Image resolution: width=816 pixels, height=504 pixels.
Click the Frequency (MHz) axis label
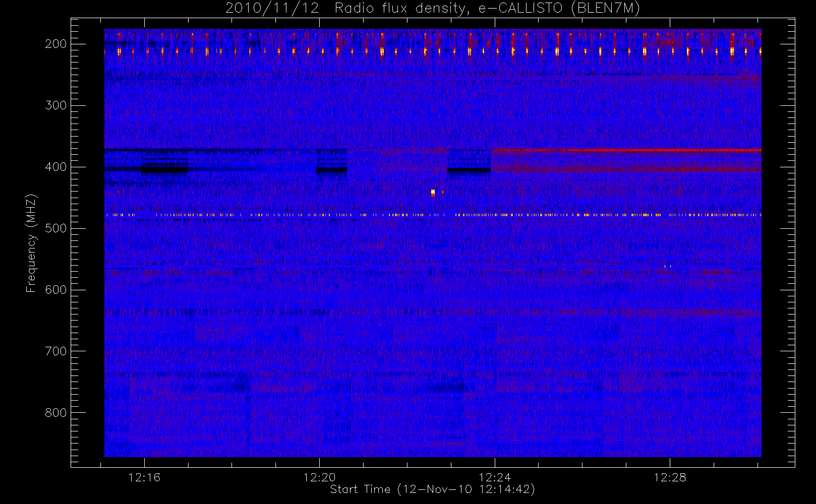(31, 243)
